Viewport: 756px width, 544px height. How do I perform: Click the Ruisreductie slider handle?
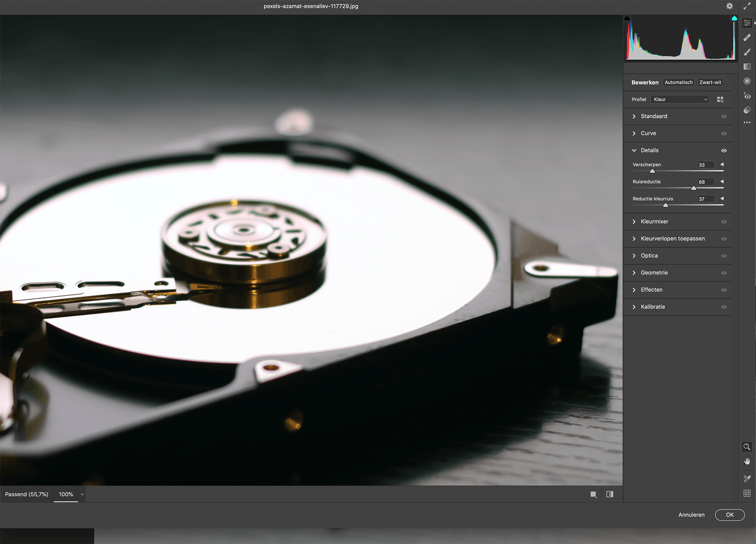pos(694,188)
